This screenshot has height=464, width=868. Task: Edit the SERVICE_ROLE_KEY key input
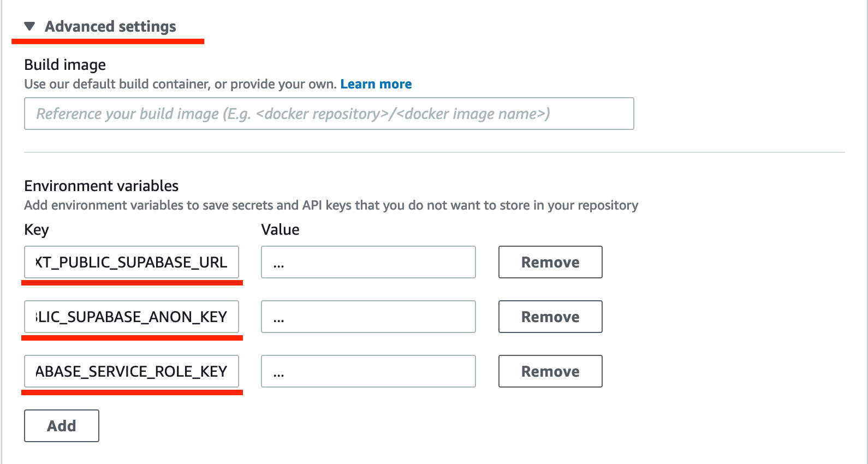[x=131, y=371]
